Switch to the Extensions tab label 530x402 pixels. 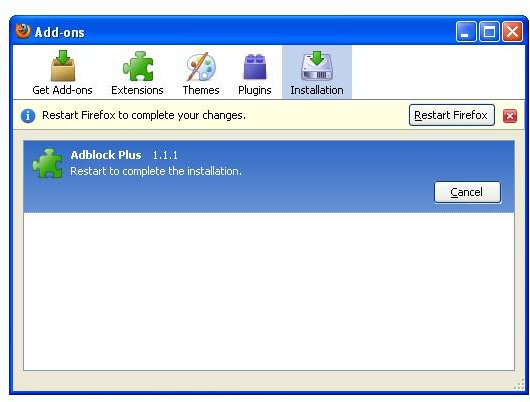[x=137, y=90]
